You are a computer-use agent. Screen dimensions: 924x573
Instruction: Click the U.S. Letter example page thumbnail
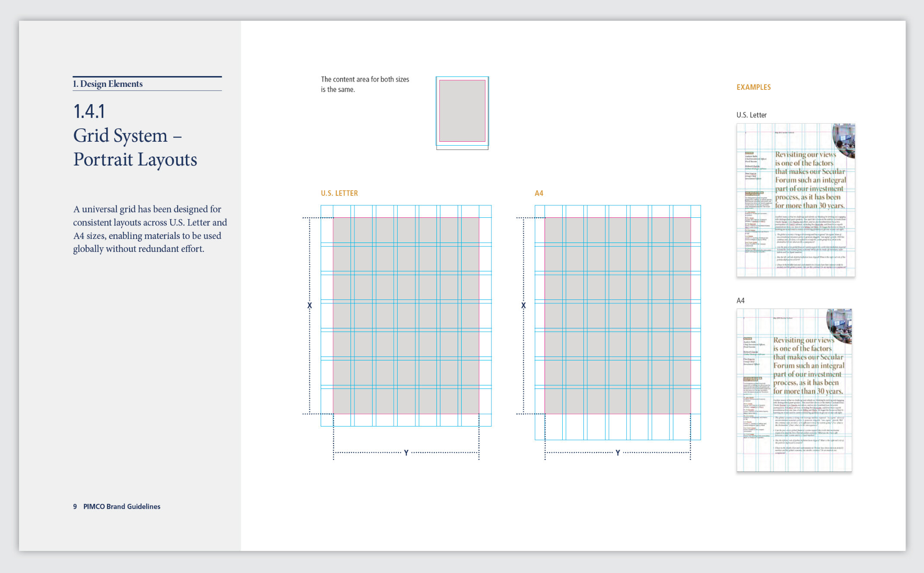coord(796,200)
